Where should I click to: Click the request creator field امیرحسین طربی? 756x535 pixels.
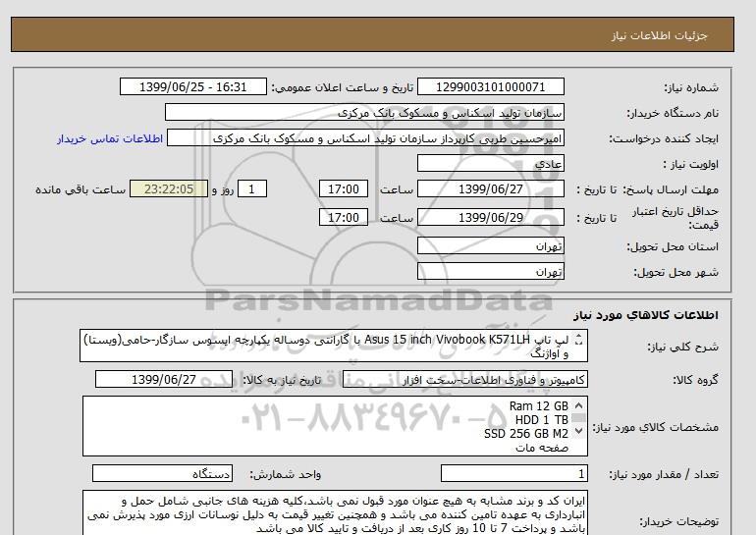pyautogui.click(x=365, y=138)
